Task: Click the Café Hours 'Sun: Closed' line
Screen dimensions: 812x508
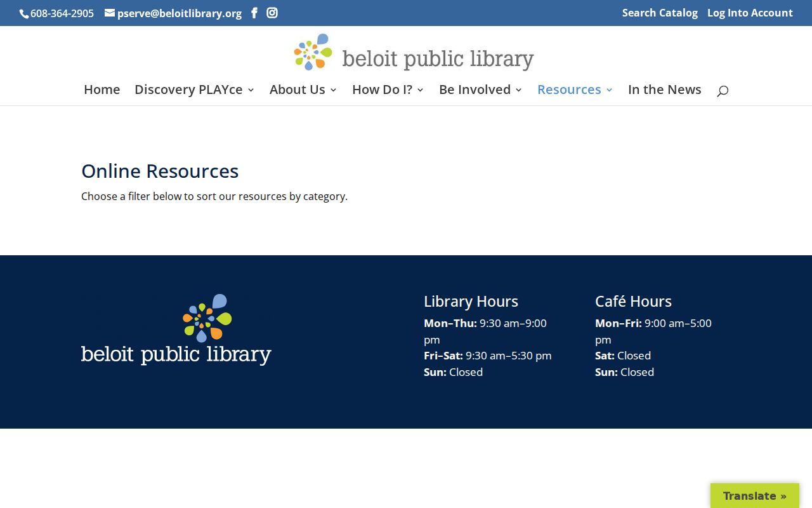Action: point(624,372)
